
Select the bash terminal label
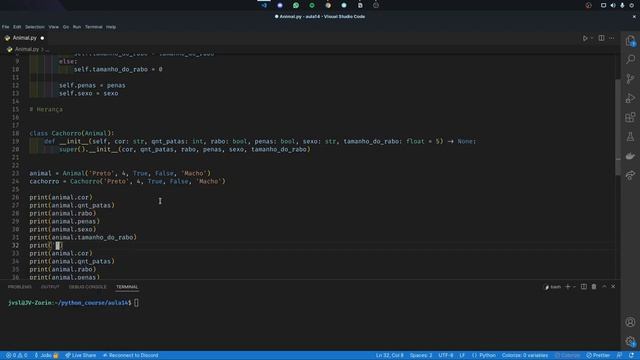click(x=553, y=287)
